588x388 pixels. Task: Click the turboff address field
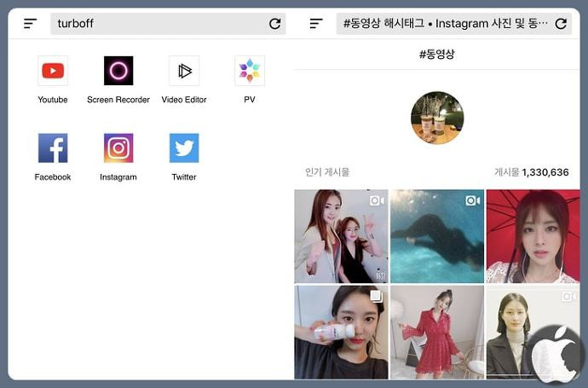(168, 24)
